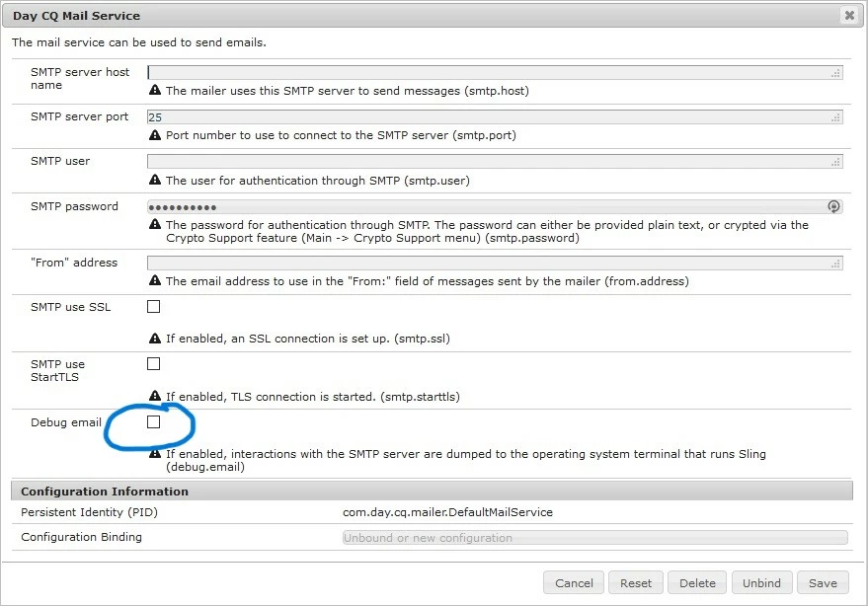Click the "Persistent Identity (PID)" label
868x606 pixels.
tap(89, 512)
